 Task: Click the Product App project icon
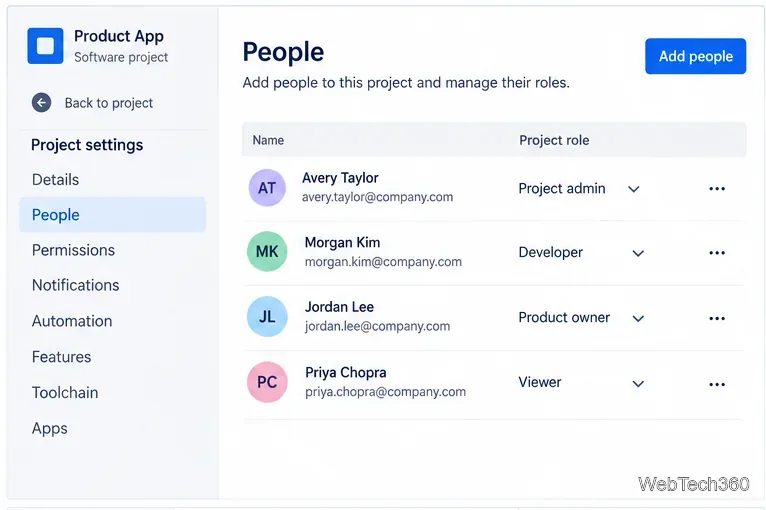pyautogui.click(x=45, y=46)
